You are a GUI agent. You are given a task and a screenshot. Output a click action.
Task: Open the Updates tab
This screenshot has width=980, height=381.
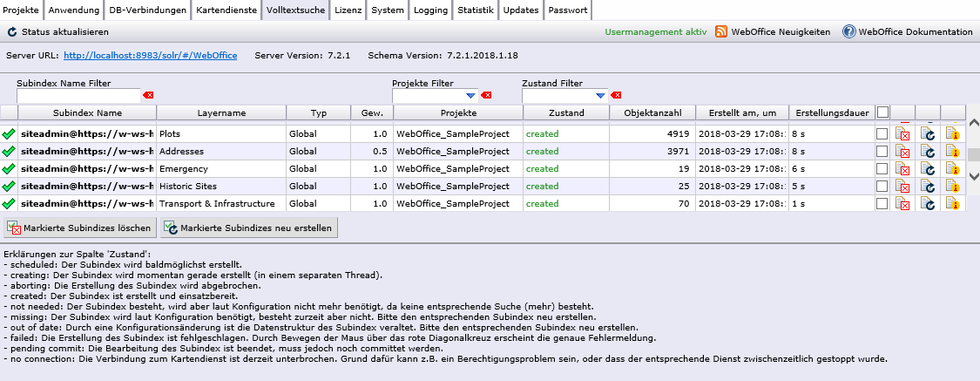521,10
